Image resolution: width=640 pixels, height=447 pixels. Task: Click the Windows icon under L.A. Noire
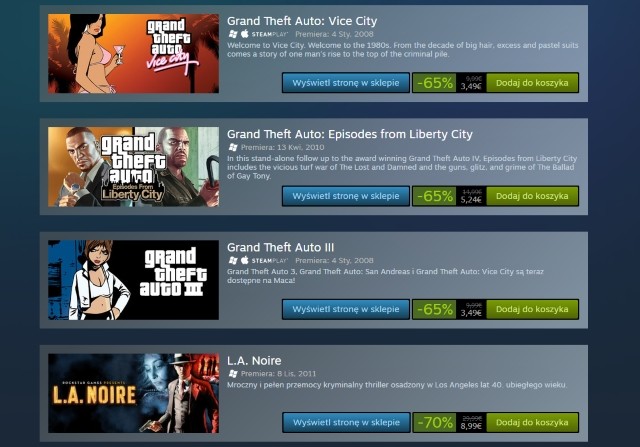[233, 374]
